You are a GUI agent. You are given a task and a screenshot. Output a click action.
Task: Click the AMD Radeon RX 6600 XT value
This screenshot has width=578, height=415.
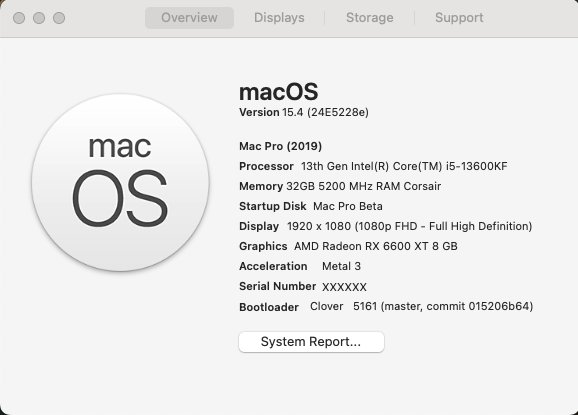[x=376, y=246]
